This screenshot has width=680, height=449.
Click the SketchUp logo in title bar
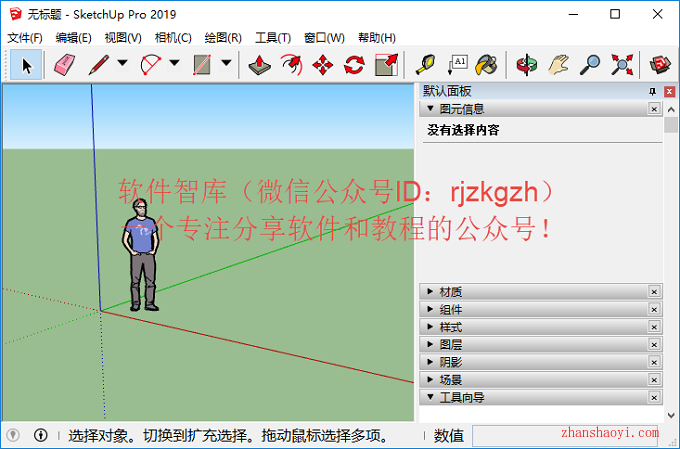(15, 14)
